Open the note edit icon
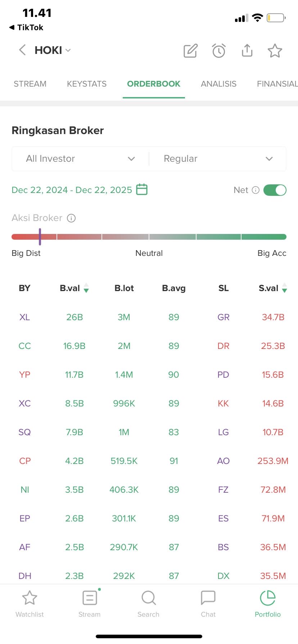 [x=190, y=51]
